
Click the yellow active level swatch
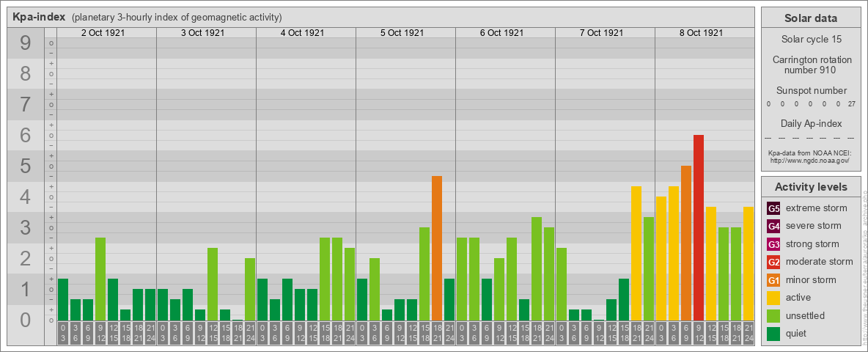click(x=773, y=298)
